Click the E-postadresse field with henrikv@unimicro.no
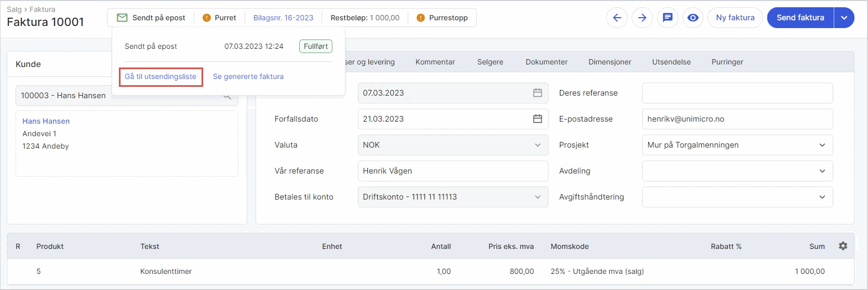Viewport: 868px width, 290px height. [x=738, y=119]
